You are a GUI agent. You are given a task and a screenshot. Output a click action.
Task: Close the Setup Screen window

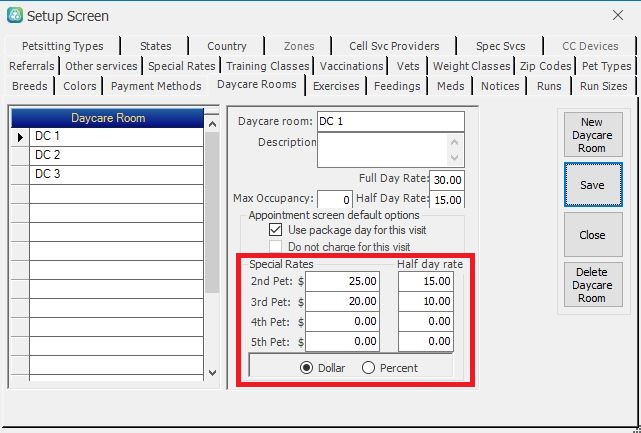point(617,16)
